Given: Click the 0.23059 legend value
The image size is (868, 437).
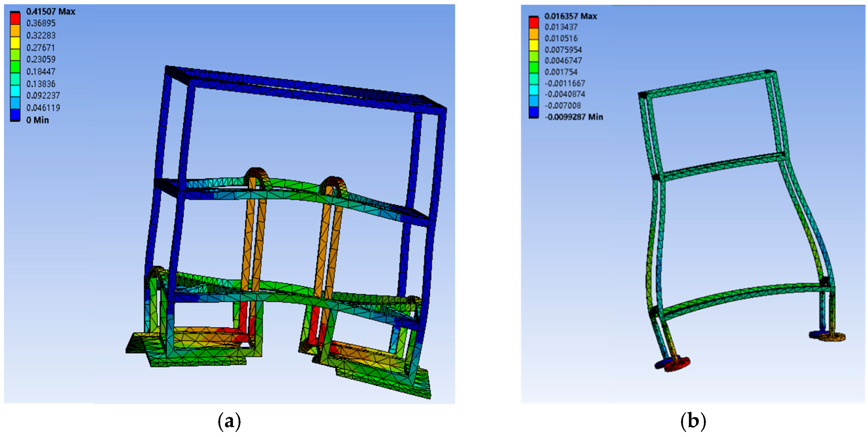Looking at the screenshot, I should point(41,59).
